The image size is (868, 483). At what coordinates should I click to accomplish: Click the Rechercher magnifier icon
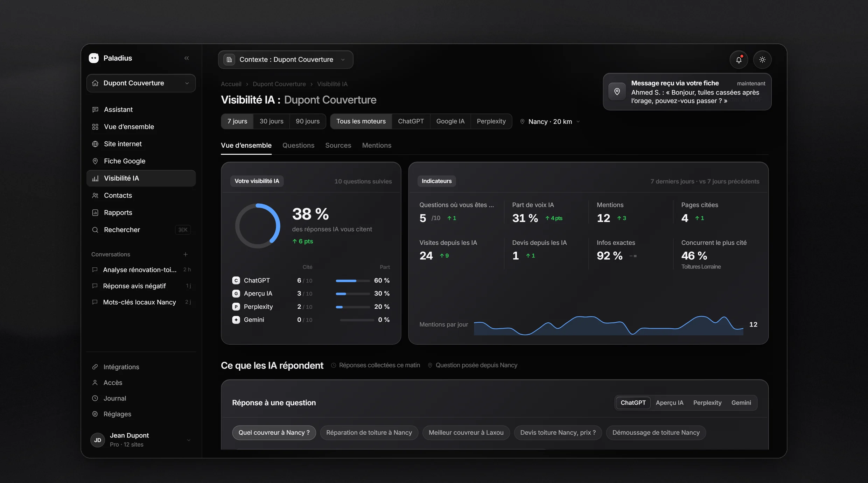click(x=95, y=230)
